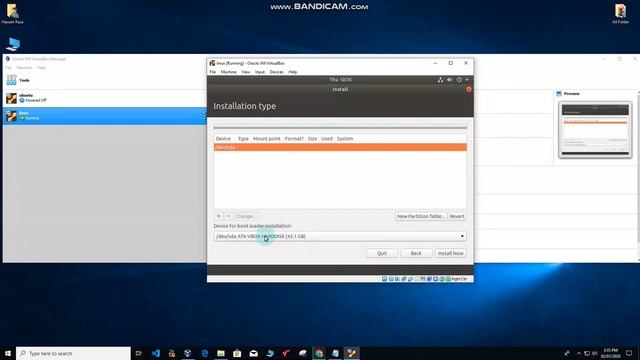
Task: Click the Type here to search box
Action: (x=73, y=353)
